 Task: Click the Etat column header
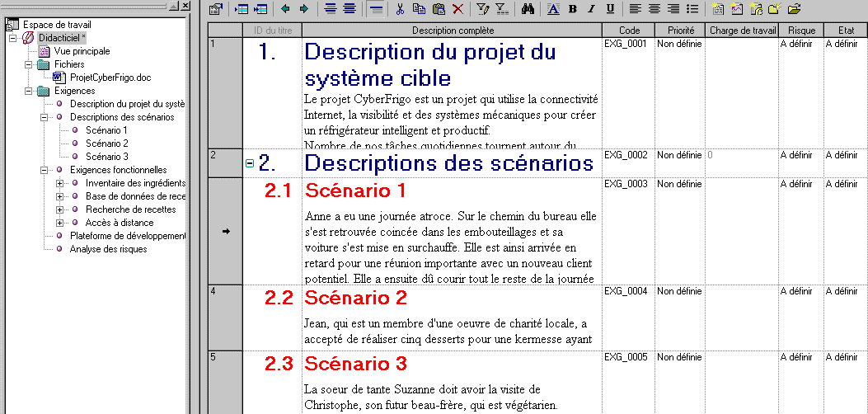pos(846,31)
